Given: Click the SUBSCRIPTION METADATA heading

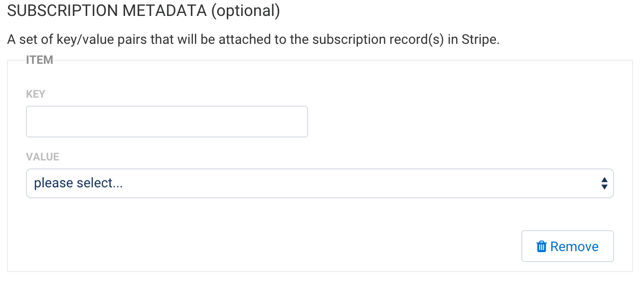Looking at the screenshot, I should (144, 11).
